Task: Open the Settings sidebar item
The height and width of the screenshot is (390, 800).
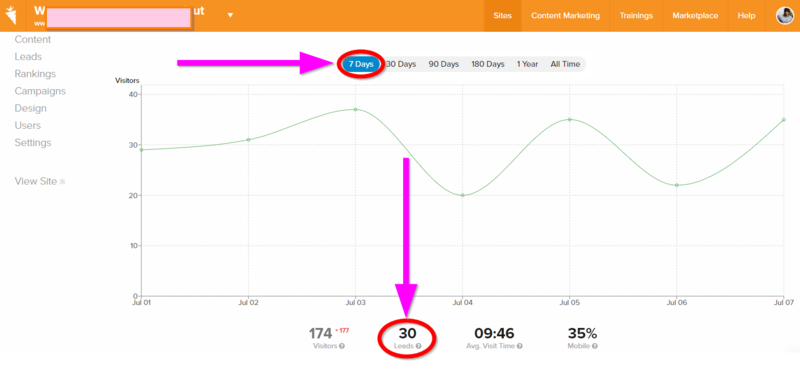Action: pyautogui.click(x=33, y=142)
